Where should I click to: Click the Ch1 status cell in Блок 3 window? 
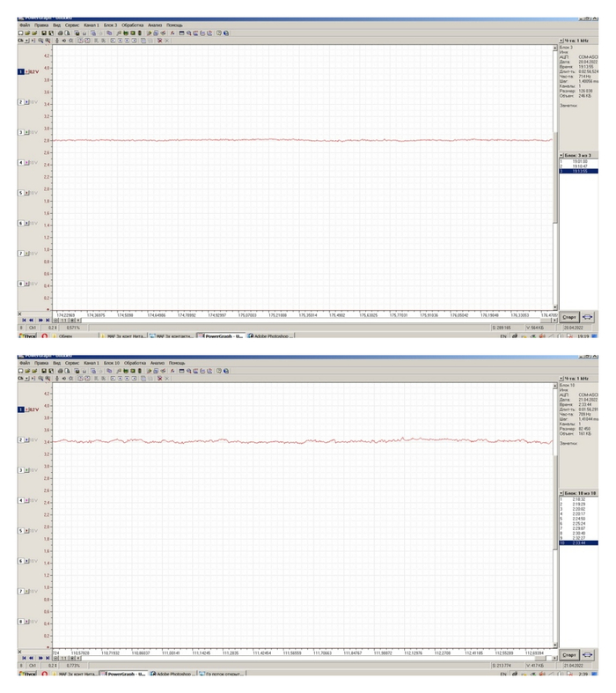[x=33, y=328]
